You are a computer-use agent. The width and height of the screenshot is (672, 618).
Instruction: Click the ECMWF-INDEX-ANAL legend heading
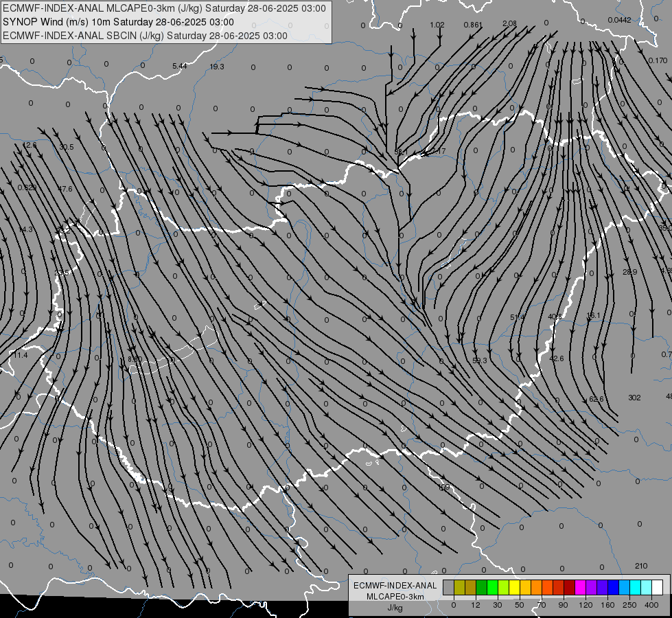pyautogui.click(x=395, y=586)
